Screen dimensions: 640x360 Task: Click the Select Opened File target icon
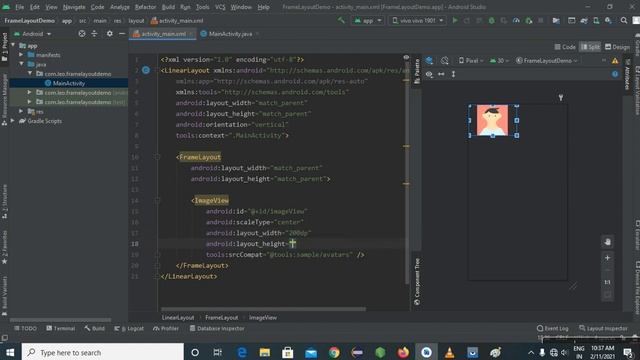click(x=82, y=34)
